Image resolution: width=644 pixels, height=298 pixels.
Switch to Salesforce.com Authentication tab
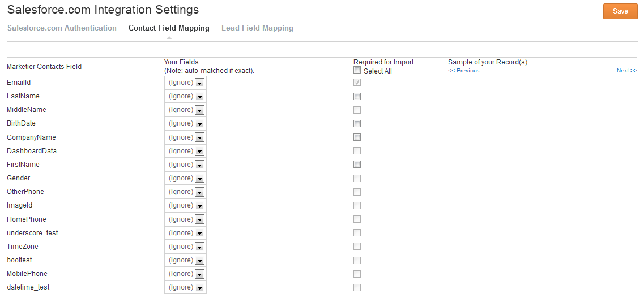(x=62, y=28)
